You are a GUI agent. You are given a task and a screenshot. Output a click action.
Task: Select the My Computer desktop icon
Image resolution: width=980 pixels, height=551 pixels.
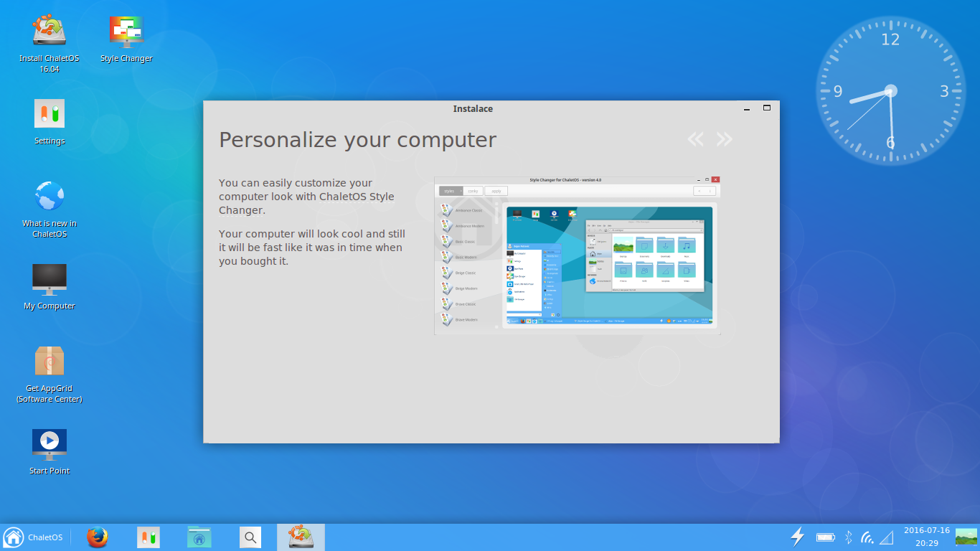click(50, 286)
